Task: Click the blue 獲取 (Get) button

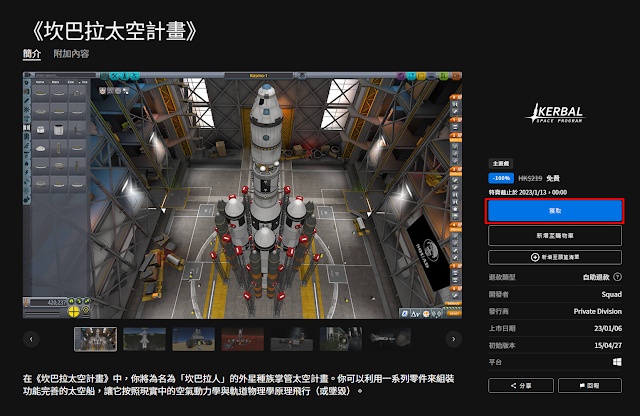Action: (555, 211)
